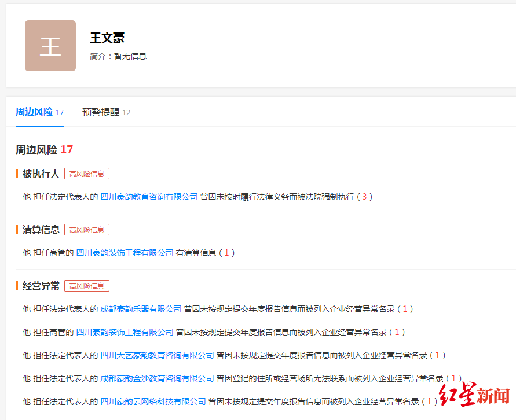
Task: Open the 预警提醒 tab
Action: pyautogui.click(x=106, y=112)
